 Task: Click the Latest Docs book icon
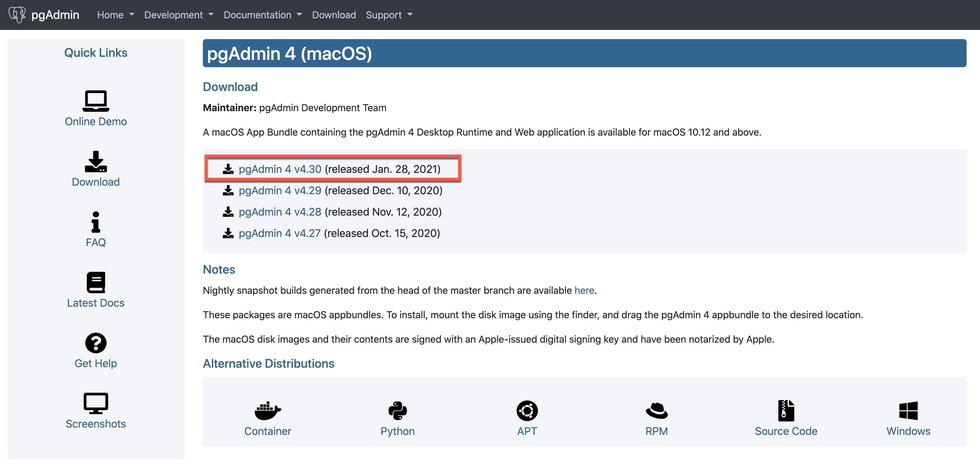click(x=96, y=282)
